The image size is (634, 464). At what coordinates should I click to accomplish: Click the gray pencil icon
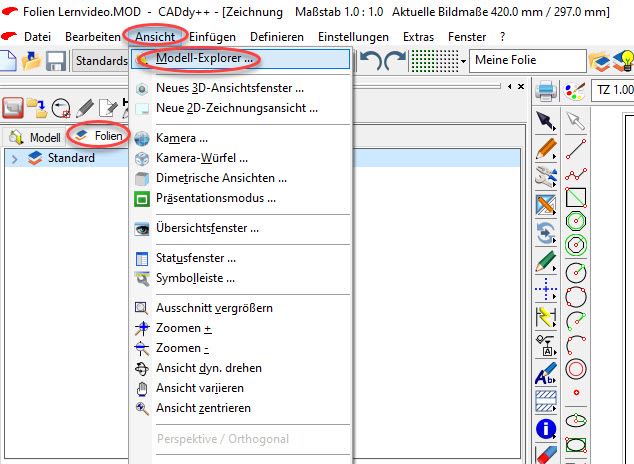85,108
